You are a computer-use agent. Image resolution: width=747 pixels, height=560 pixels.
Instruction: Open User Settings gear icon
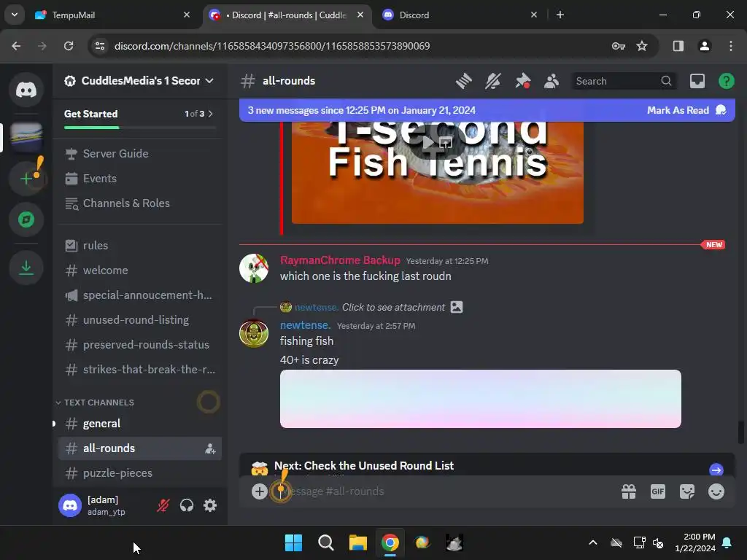(210, 505)
